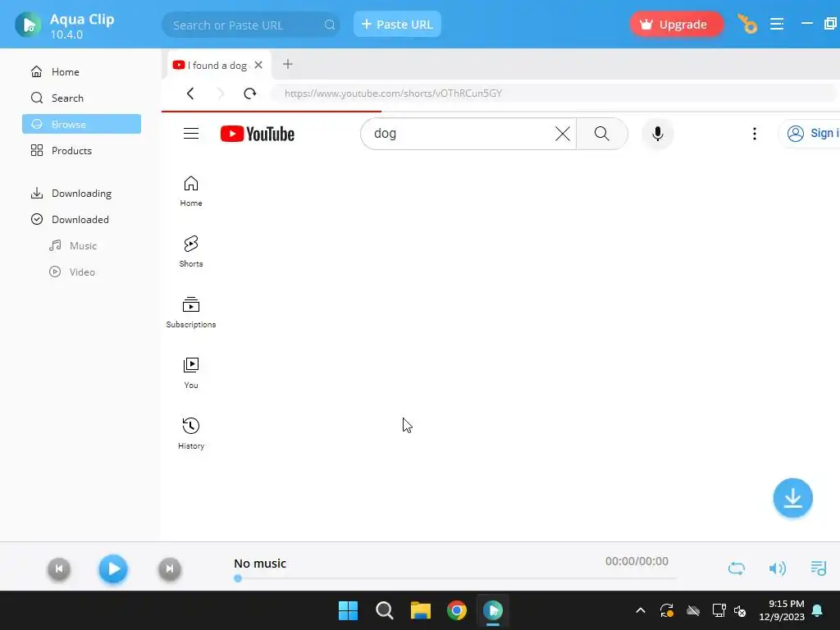Click the golden key registration icon
This screenshot has height=630, width=840.
click(747, 24)
